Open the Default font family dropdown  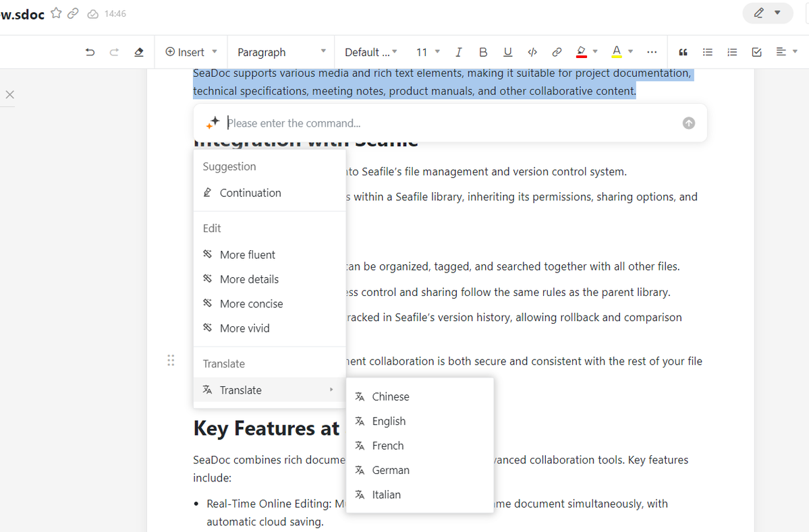(x=370, y=52)
